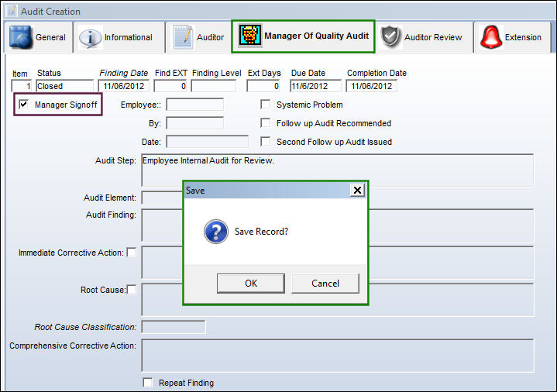Click the Find EXT field

pyautogui.click(x=170, y=86)
